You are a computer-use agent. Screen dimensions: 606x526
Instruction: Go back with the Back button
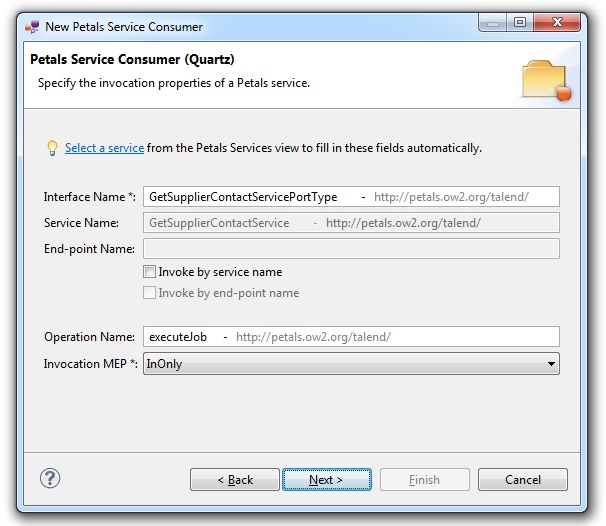[x=236, y=480]
